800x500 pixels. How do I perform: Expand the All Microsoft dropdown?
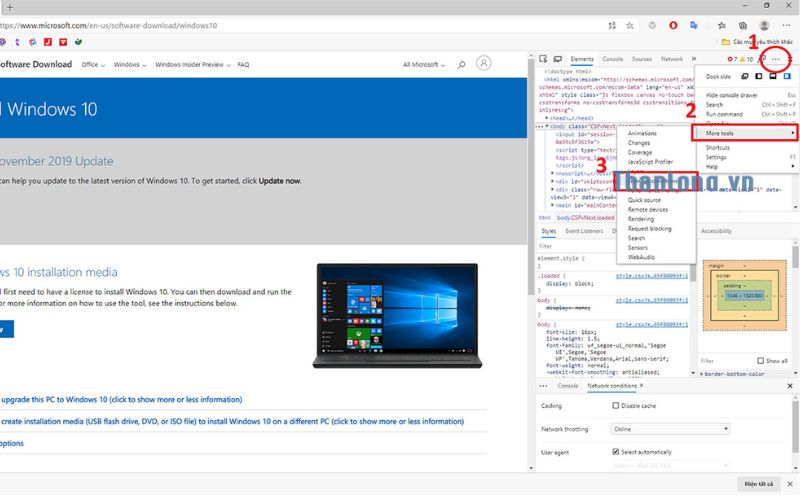pyautogui.click(x=420, y=64)
